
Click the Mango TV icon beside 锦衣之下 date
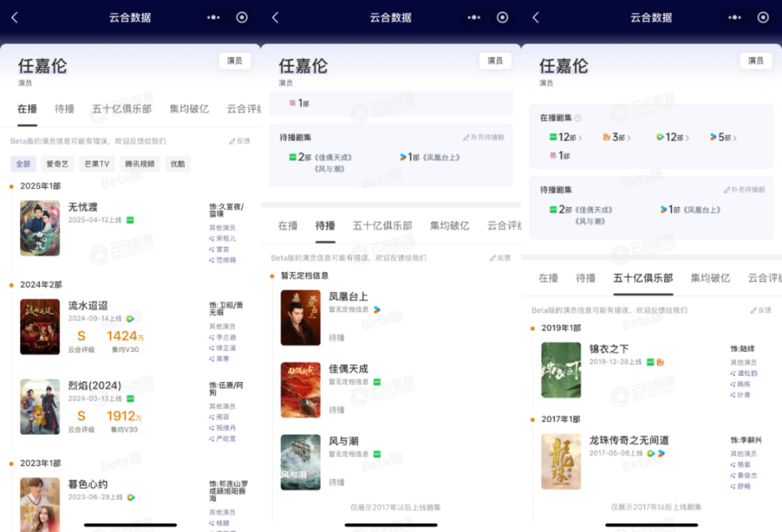coord(661,362)
